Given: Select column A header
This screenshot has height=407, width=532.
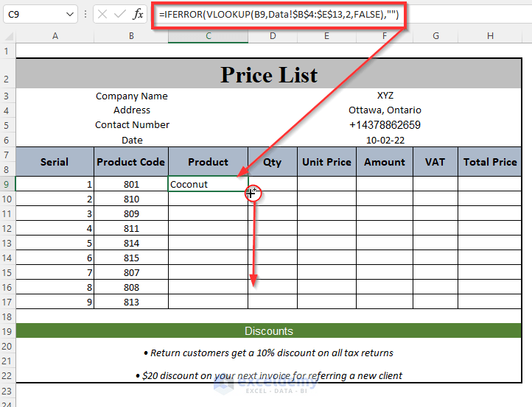Looking at the screenshot, I should click(55, 36).
